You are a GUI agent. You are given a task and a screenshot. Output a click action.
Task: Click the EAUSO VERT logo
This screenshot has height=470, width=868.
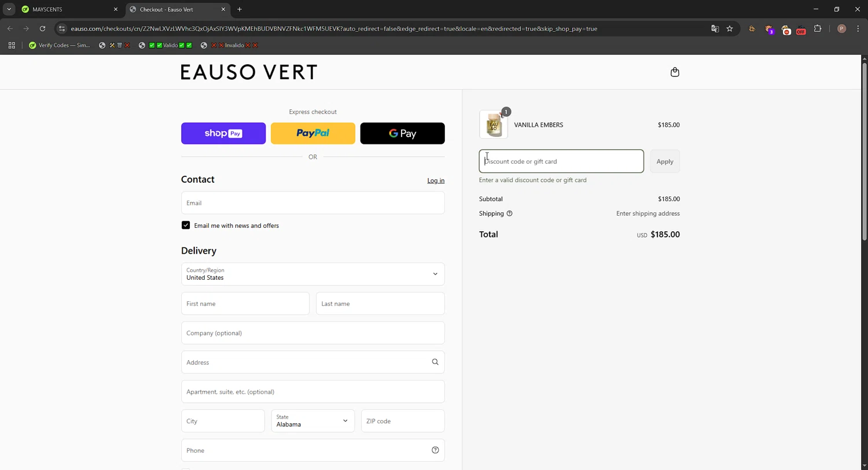[249, 72]
